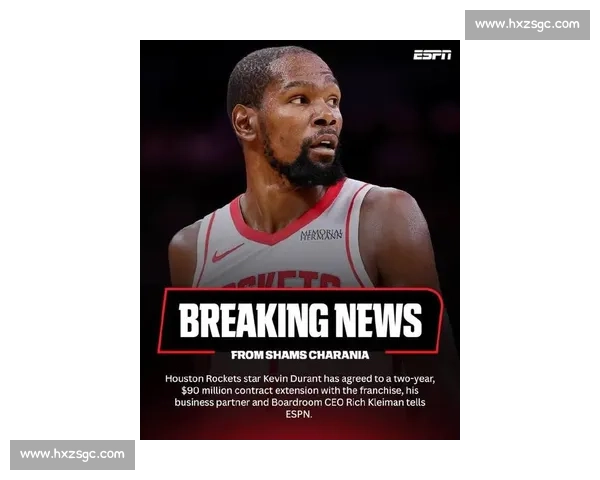The image size is (600, 480).
Task: Open the top-right www.hxzsgc.com watermark
Action: tap(527, 24)
